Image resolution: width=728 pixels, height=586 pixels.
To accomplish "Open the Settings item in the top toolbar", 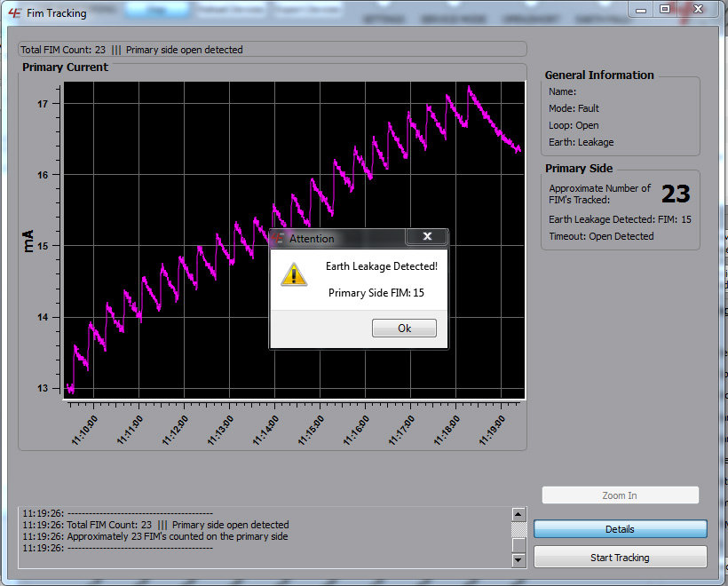I will (388, 18).
